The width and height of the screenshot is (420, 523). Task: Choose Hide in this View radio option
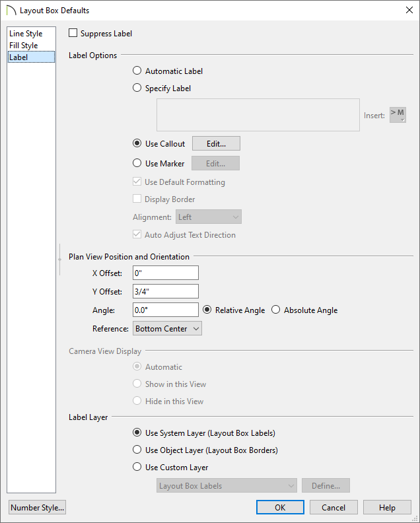tap(137, 401)
